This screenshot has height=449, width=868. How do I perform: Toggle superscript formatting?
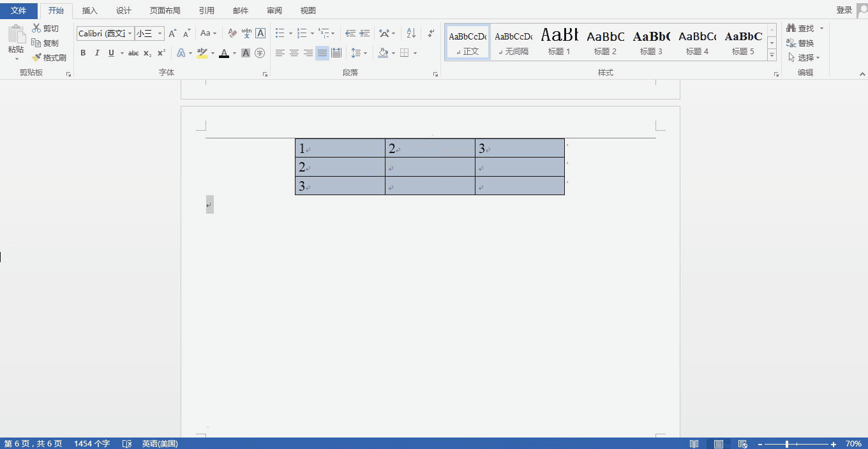(161, 53)
